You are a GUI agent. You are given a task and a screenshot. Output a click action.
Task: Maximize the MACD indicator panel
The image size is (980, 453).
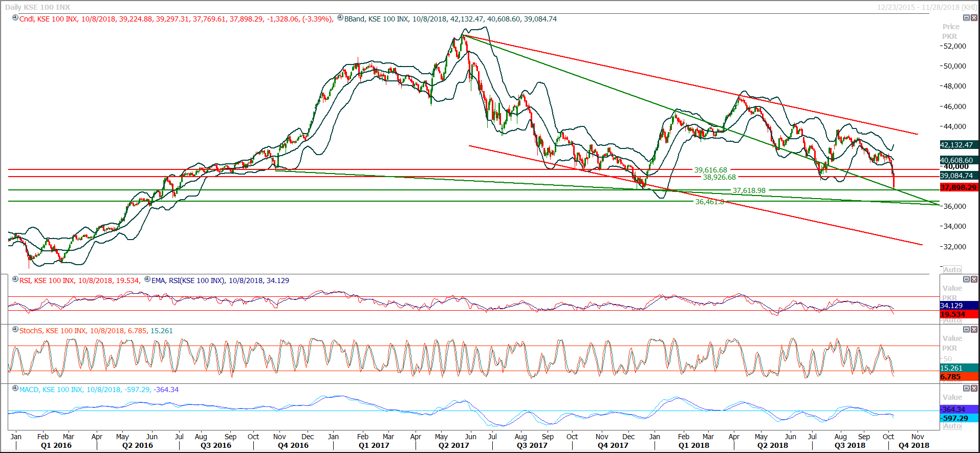[x=966, y=388]
